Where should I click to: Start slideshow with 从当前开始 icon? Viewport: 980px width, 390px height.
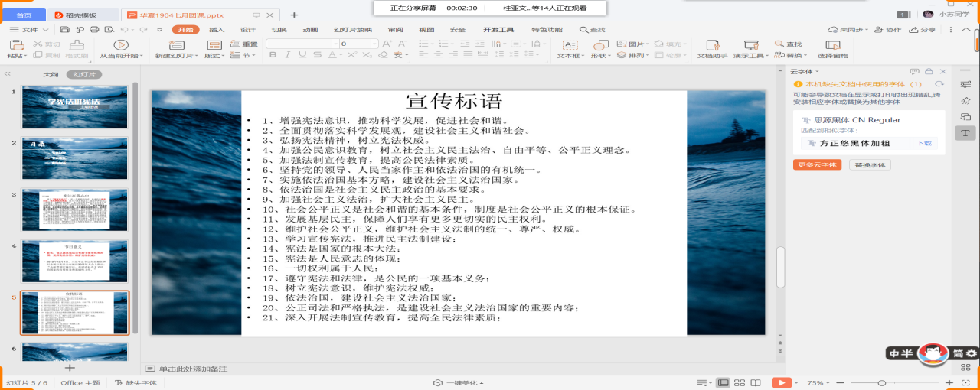(120, 45)
